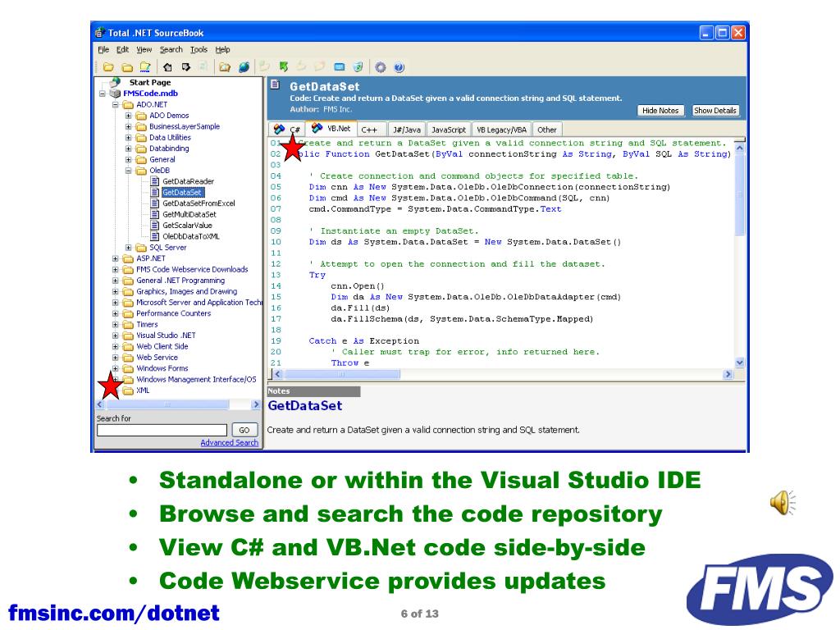The image size is (840, 630).
Task: Click the FMSCode.mdb database icon
Action: pyautogui.click(x=115, y=94)
